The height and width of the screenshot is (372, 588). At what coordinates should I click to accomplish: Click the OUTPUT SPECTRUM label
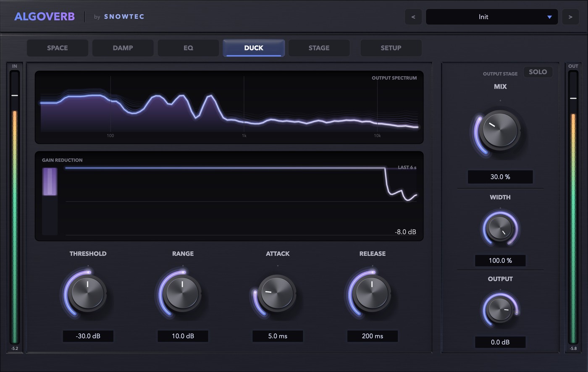coord(394,78)
